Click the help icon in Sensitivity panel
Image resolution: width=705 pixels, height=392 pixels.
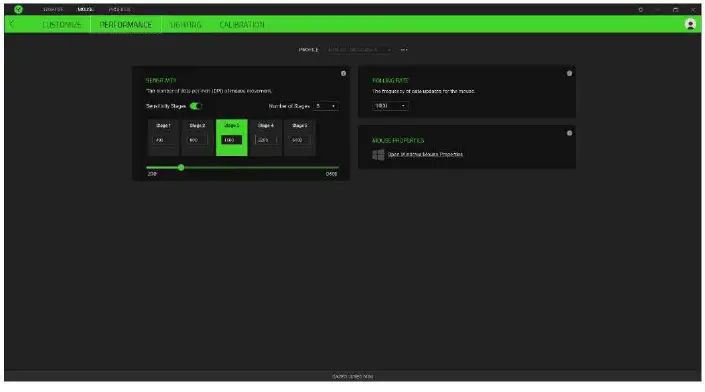tap(344, 73)
